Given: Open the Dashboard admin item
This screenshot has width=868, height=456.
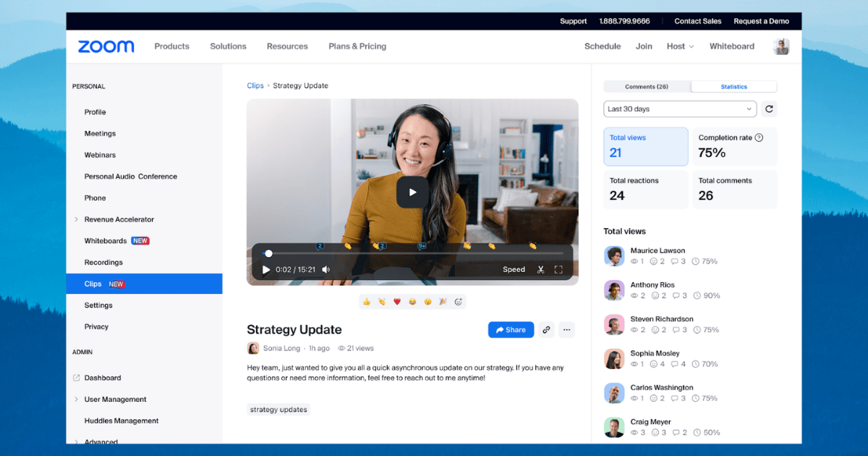Looking at the screenshot, I should pyautogui.click(x=103, y=378).
